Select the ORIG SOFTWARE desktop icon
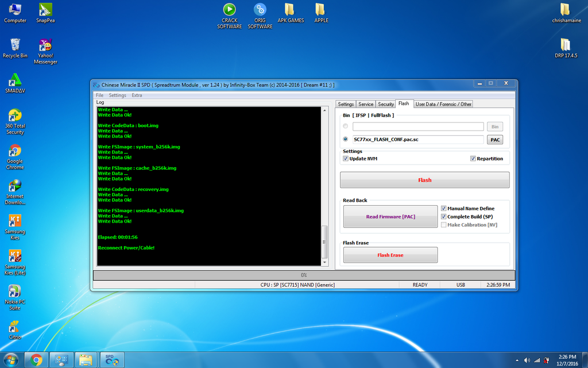The height and width of the screenshot is (368, 588). point(260,16)
